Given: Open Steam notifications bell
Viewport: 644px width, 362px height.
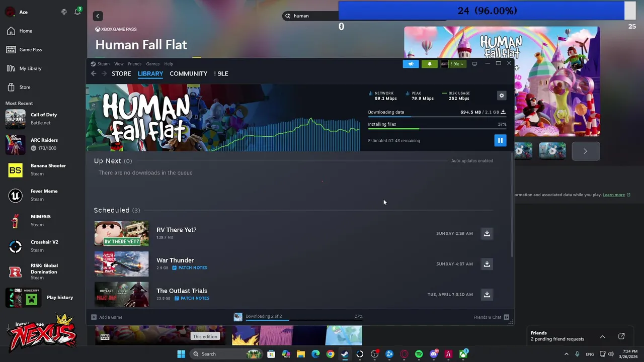Looking at the screenshot, I should [x=429, y=64].
